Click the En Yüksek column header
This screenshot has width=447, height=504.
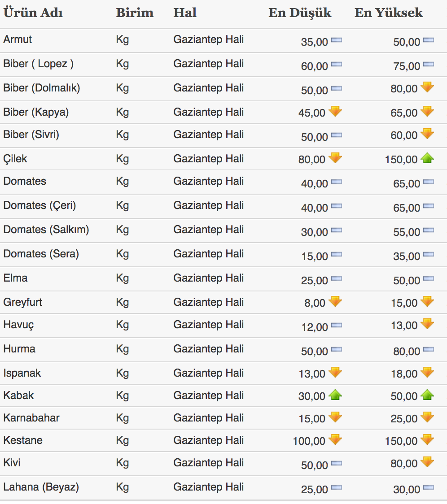tap(388, 13)
